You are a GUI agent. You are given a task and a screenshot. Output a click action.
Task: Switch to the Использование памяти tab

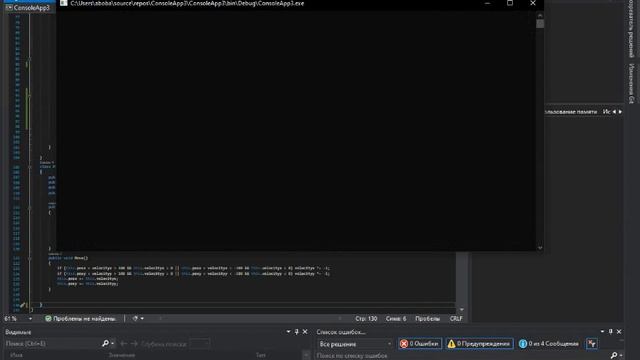click(571, 111)
